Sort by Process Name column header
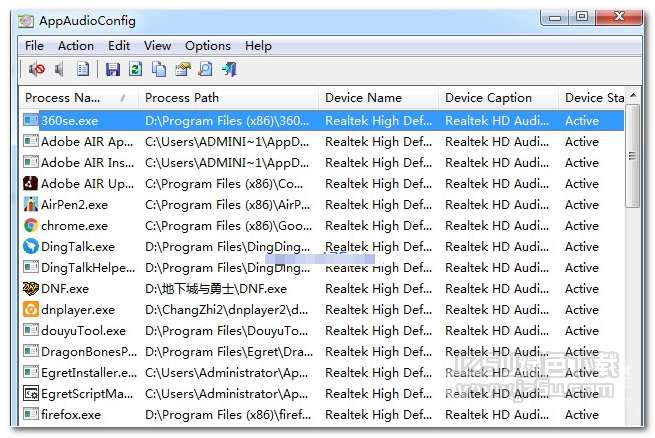Image resolution: width=655 pixels, height=438 pixels. point(79,98)
